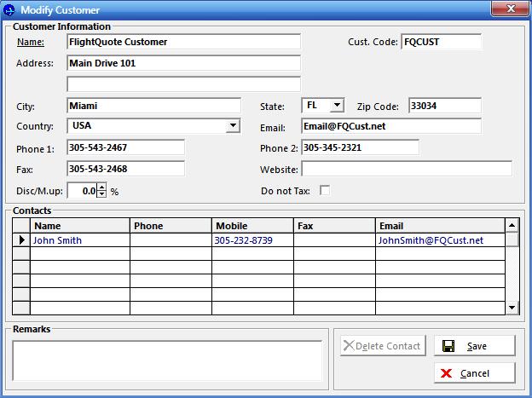Close the Modify Customer window
The image size is (532, 398).
[512, 9]
